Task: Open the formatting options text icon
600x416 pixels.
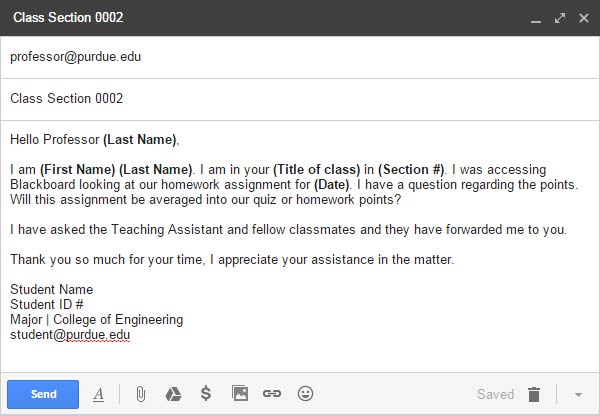Action: 99,394
